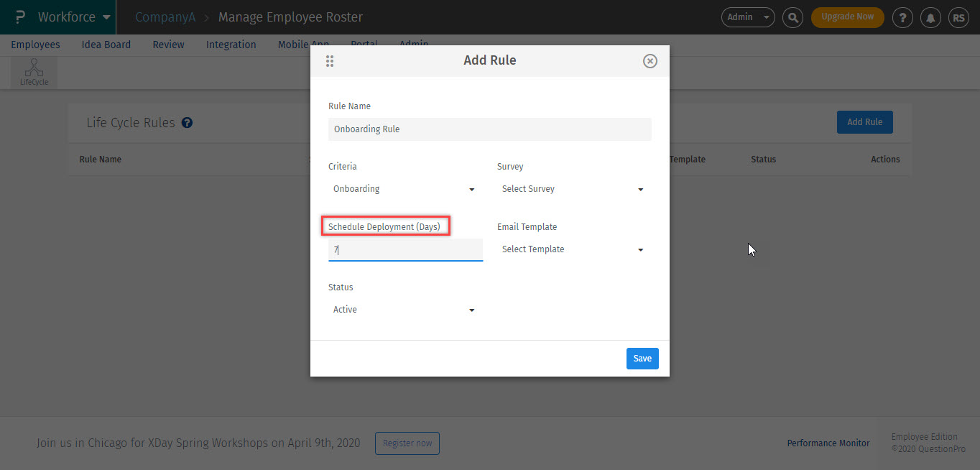Click the LifeCycle icon in the toolbar

[34, 72]
